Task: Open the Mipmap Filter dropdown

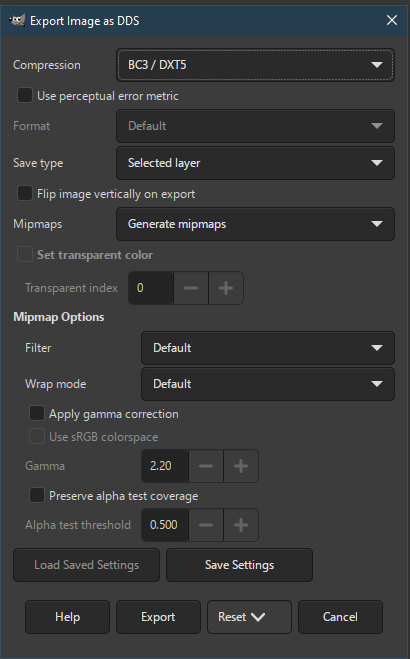Action: tap(268, 348)
